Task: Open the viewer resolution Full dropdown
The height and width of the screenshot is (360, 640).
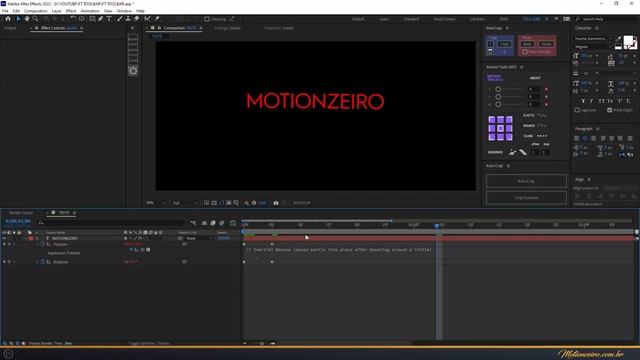Action: (x=184, y=203)
